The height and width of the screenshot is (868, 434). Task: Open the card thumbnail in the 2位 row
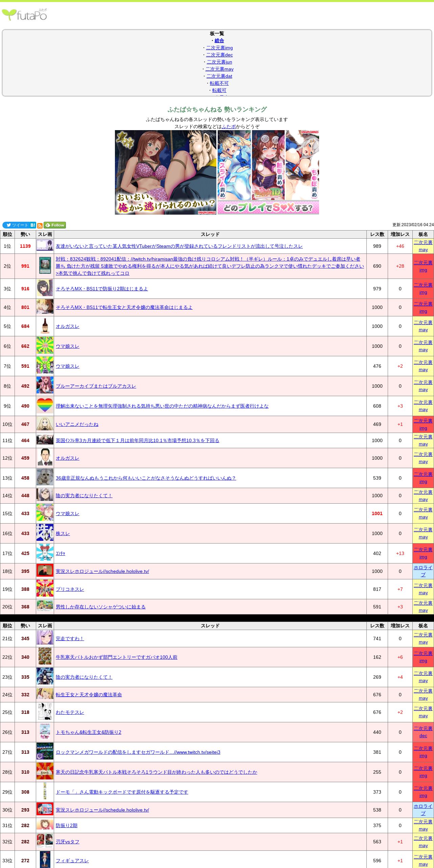(45, 266)
